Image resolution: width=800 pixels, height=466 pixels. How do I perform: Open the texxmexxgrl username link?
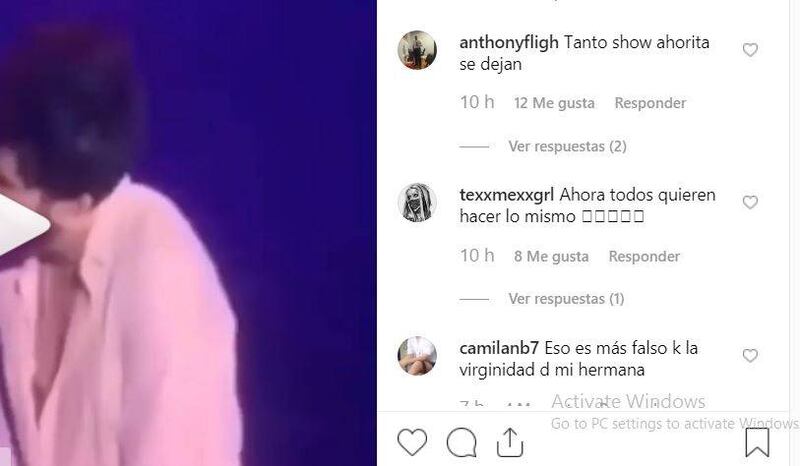[x=507, y=195]
